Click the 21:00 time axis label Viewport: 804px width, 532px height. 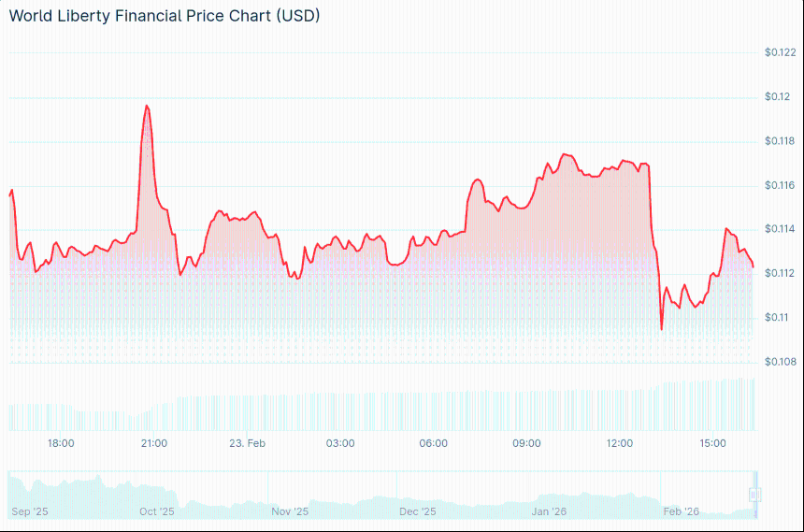(x=154, y=443)
